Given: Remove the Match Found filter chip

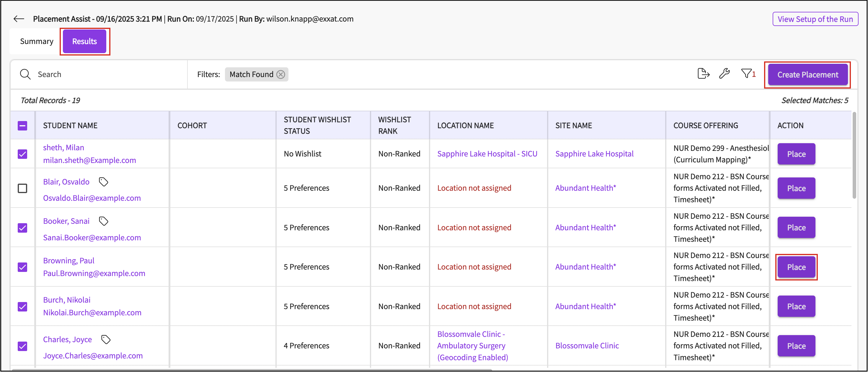Looking at the screenshot, I should 281,74.
